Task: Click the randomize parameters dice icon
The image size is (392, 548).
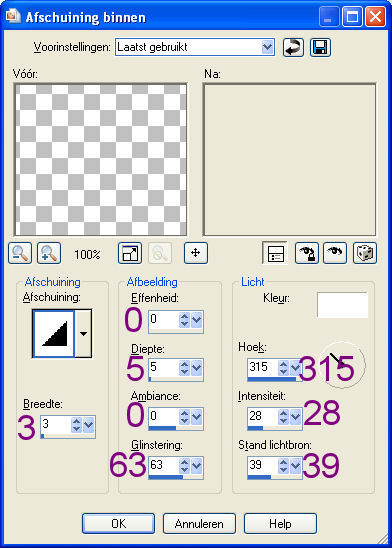Action: pos(365,253)
